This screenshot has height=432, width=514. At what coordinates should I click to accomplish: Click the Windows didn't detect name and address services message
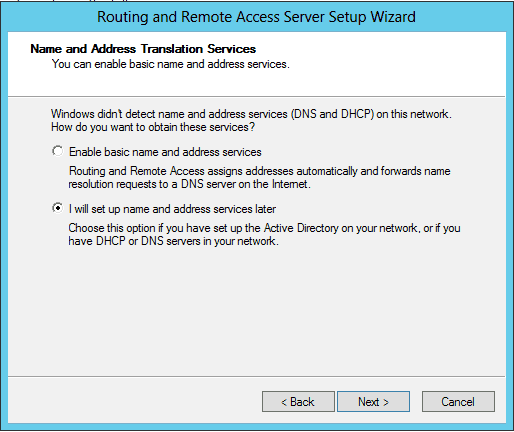pyautogui.click(x=251, y=114)
